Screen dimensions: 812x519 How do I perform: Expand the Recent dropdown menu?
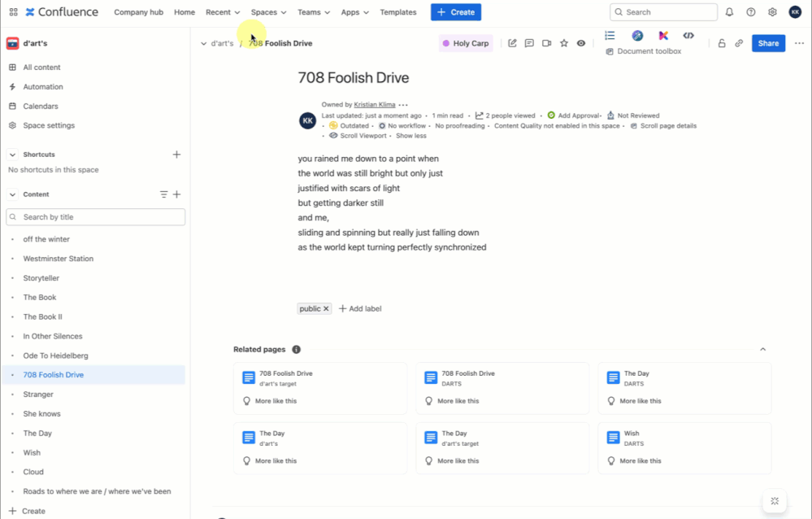click(x=223, y=12)
